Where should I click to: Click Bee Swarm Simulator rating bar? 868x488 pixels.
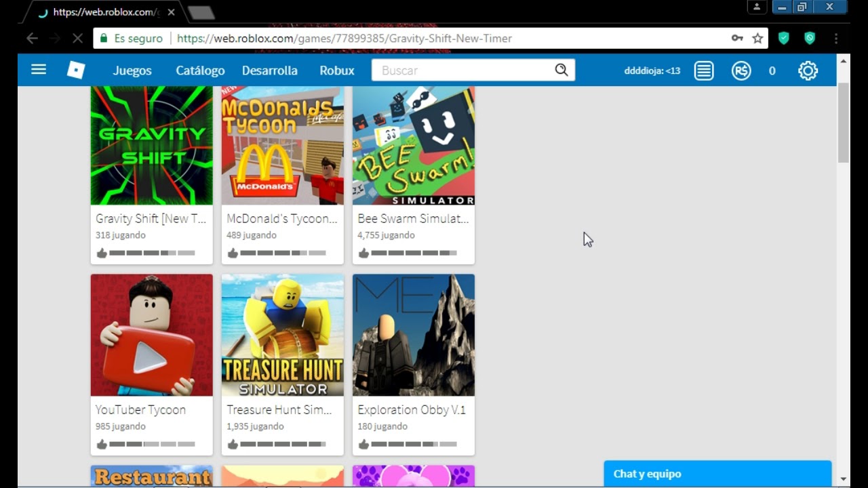414,253
